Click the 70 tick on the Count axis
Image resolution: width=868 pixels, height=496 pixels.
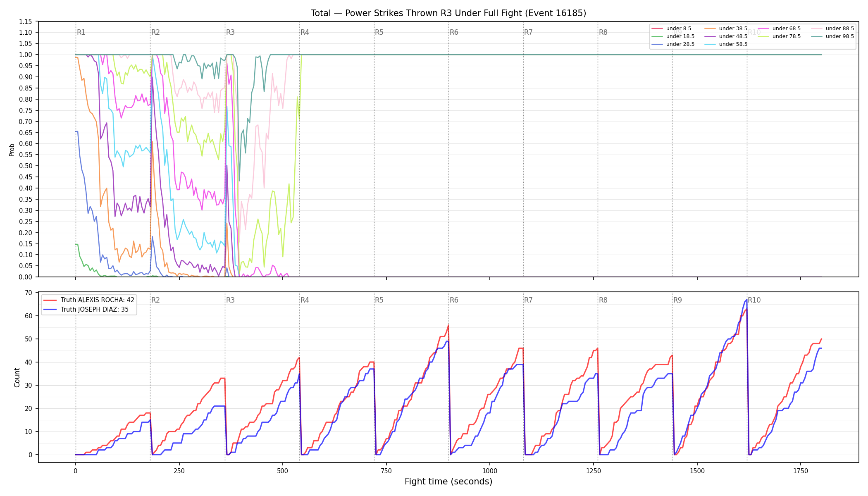(x=29, y=293)
